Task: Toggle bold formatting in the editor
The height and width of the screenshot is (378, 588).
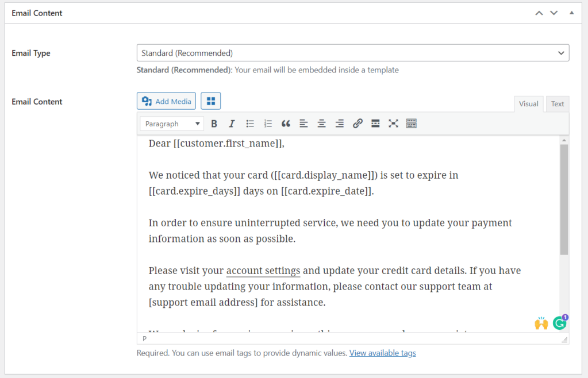Action: pyautogui.click(x=214, y=123)
